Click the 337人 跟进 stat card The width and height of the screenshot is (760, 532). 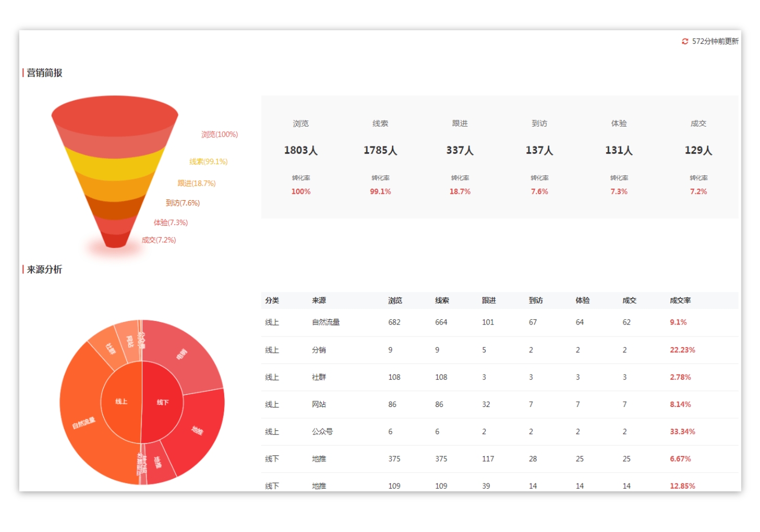point(460,151)
